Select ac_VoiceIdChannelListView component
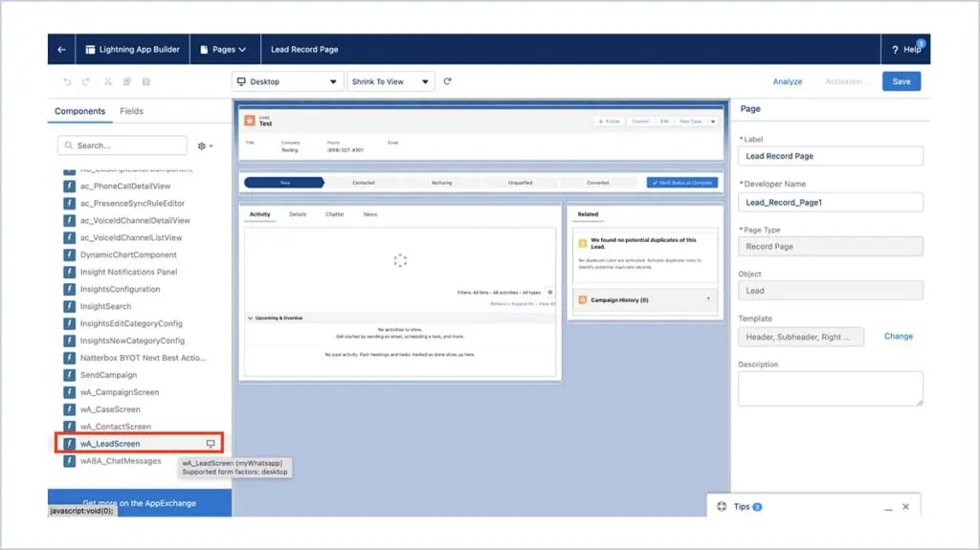 point(130,237)
